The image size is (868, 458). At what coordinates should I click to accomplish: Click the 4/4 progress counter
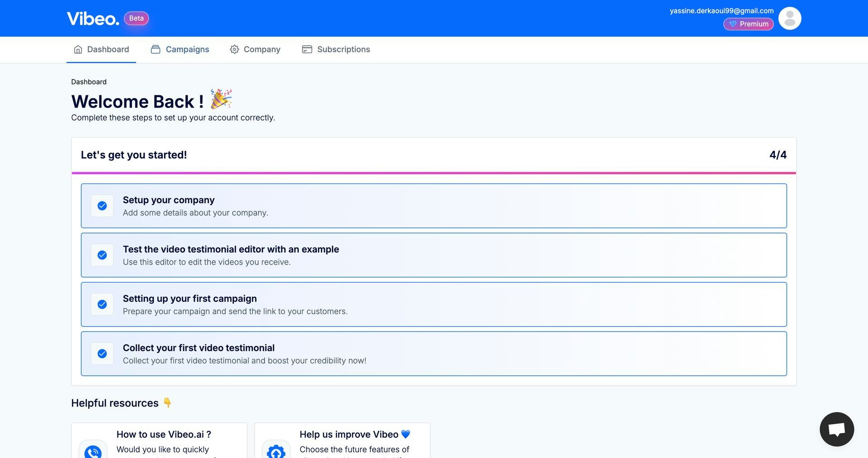pyautogui.click(x=778, y=155)
